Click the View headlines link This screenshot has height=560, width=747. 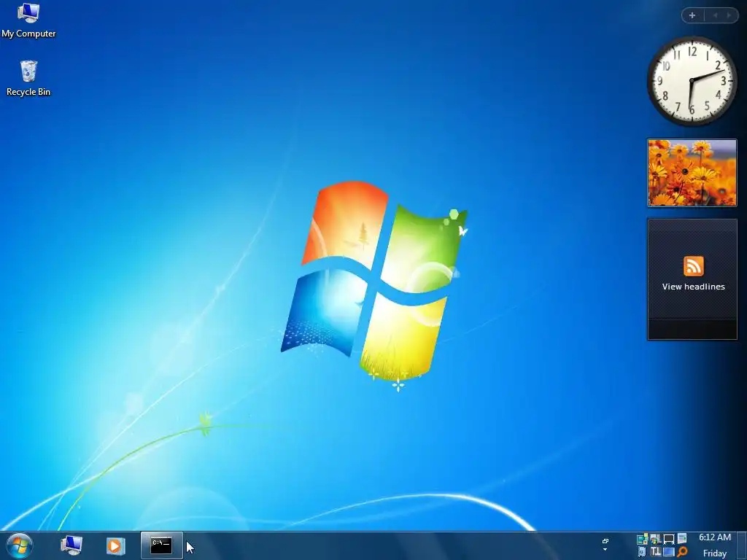pyautogui.click(x=693, y=287)
